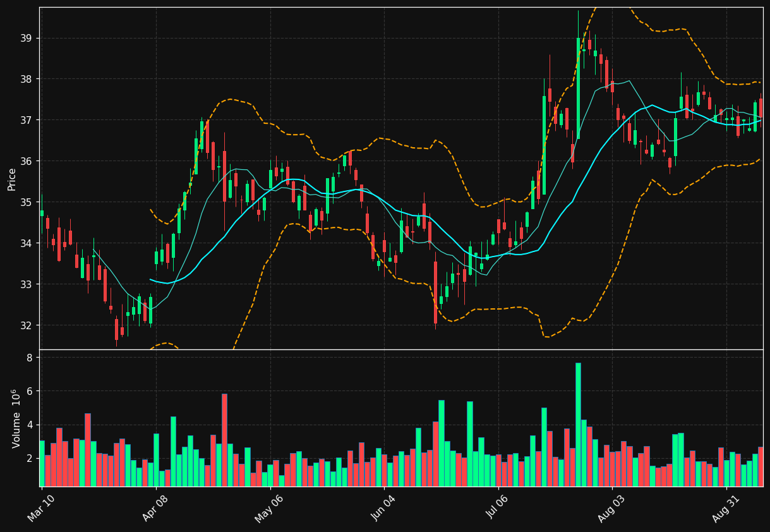Click volume tick label 8
Viewport: 770px width, 532px height.
(x=30, y=358)
